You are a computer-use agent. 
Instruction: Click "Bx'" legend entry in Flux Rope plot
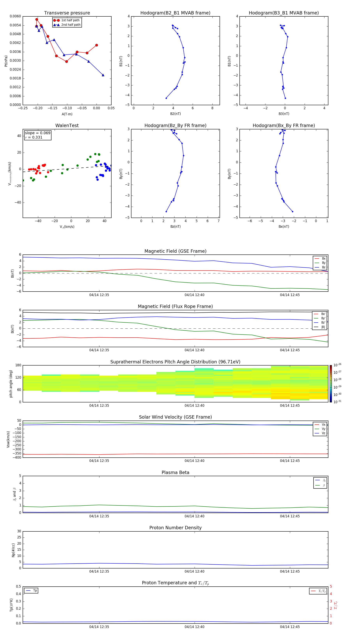[x=320, y=314]
